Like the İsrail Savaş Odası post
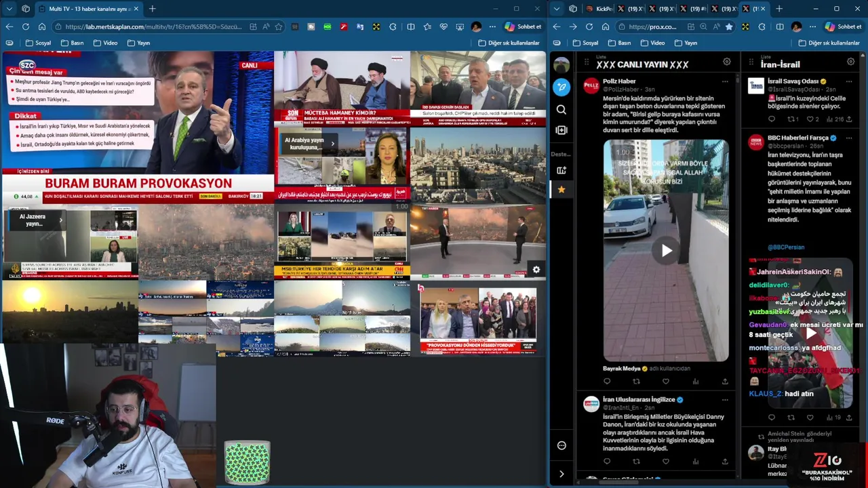Viewport: 868px width, 488px height. pos(810,119)
